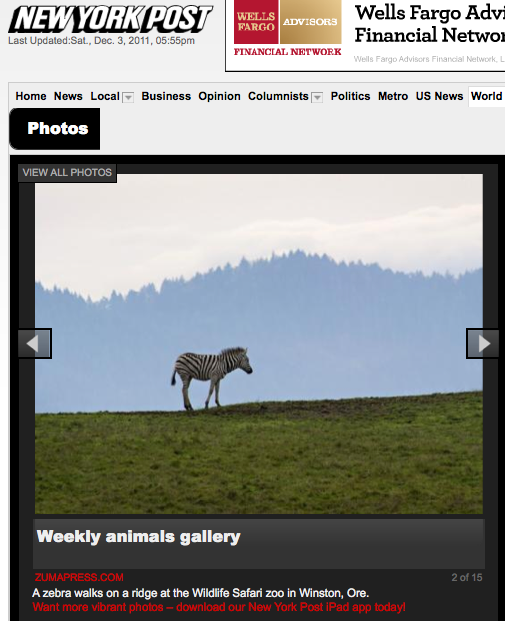Open the New York Post logo homepage
This screenshot has height=621, width=505.
coord(110,19)
